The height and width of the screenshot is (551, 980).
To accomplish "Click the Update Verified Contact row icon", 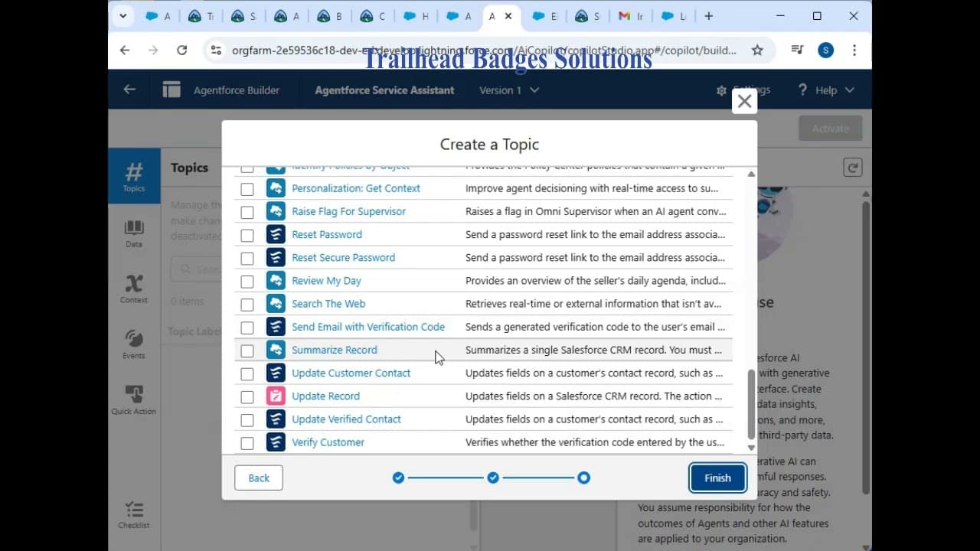I will (276, 419).
